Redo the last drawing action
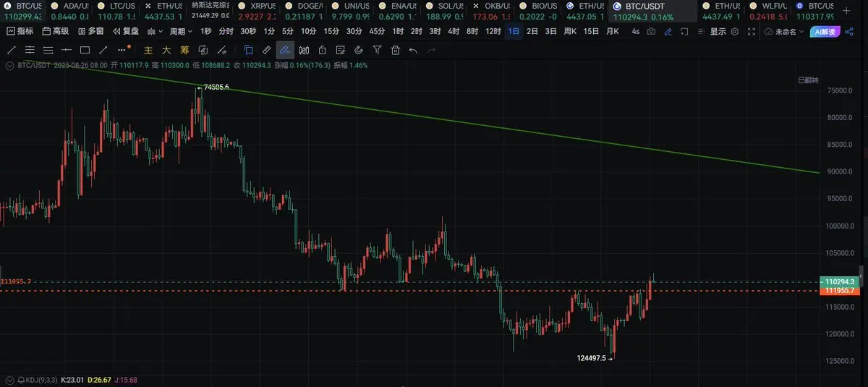This screenshot has width=868, height=387. (432, 50)
